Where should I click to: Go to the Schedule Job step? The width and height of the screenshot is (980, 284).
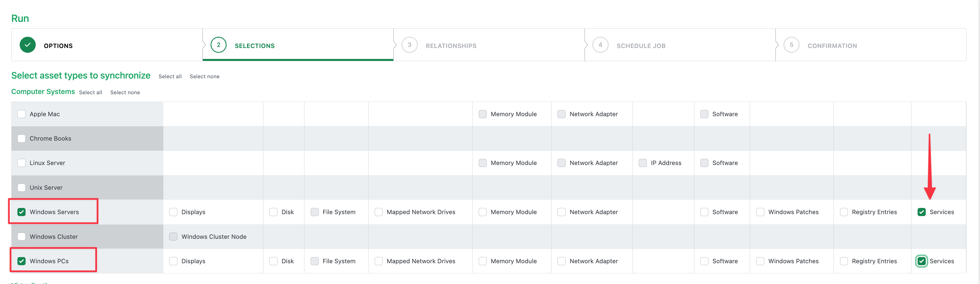click(680, 45)
